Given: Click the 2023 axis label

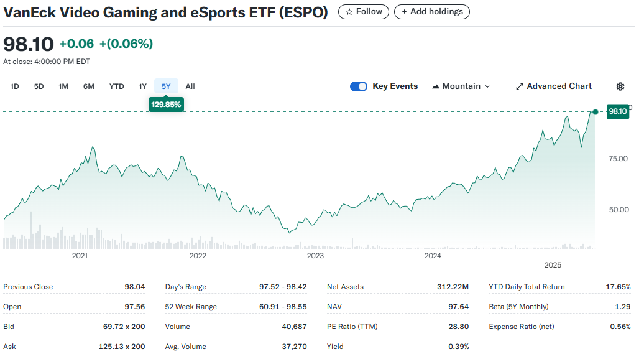Looking at the screenshot, I should coord(315,256).
